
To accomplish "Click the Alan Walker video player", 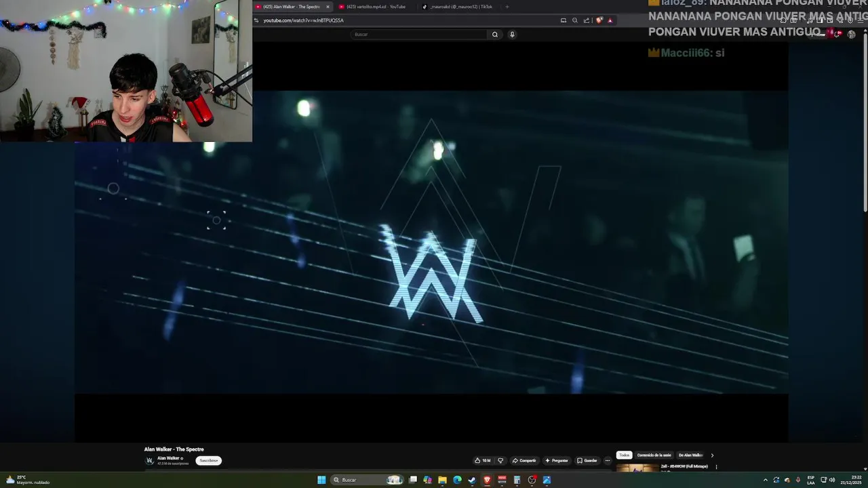I will [431, 242].
